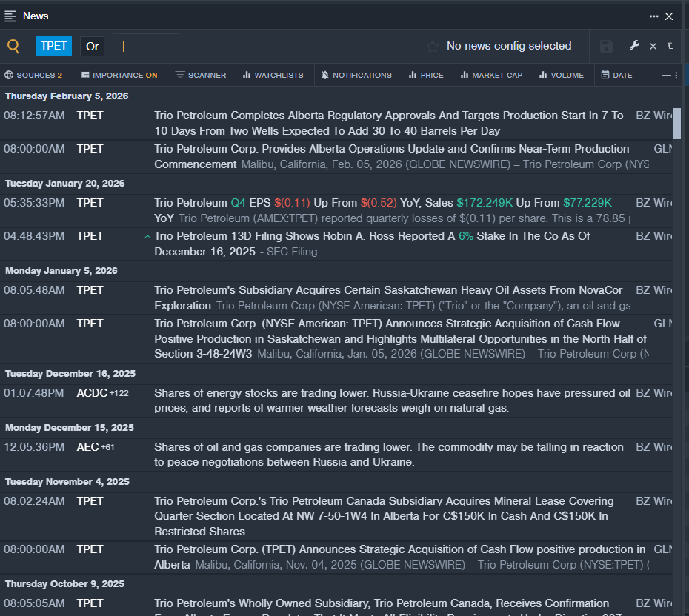
Task: Click the save config floppy icon
Action: point(606,46)
